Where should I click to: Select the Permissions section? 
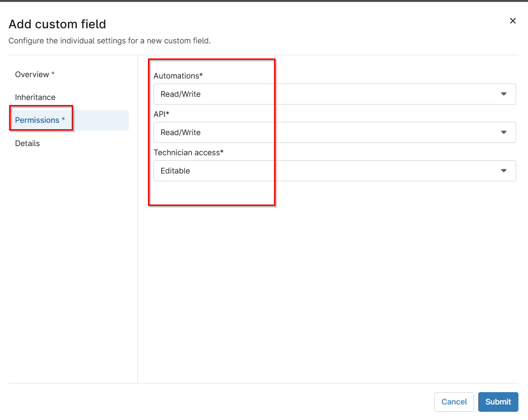[x=40, y=120]
